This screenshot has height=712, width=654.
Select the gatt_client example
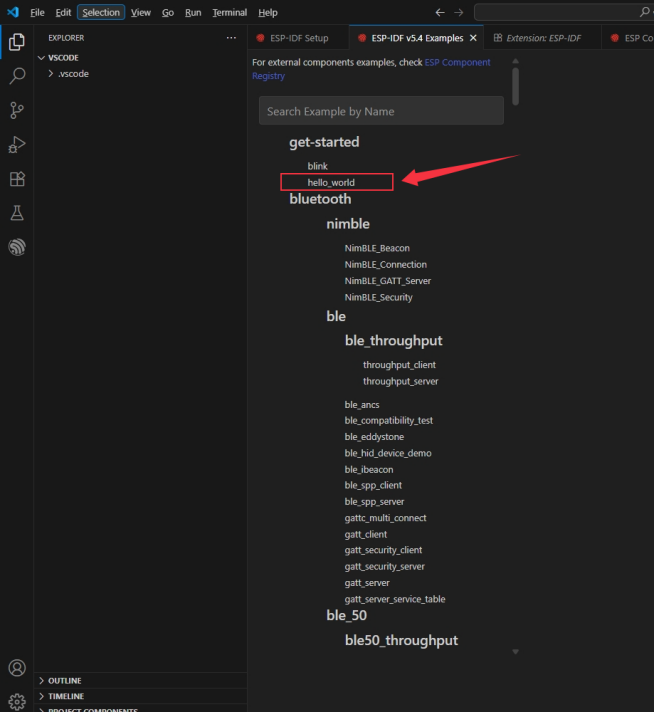[366, 534]
